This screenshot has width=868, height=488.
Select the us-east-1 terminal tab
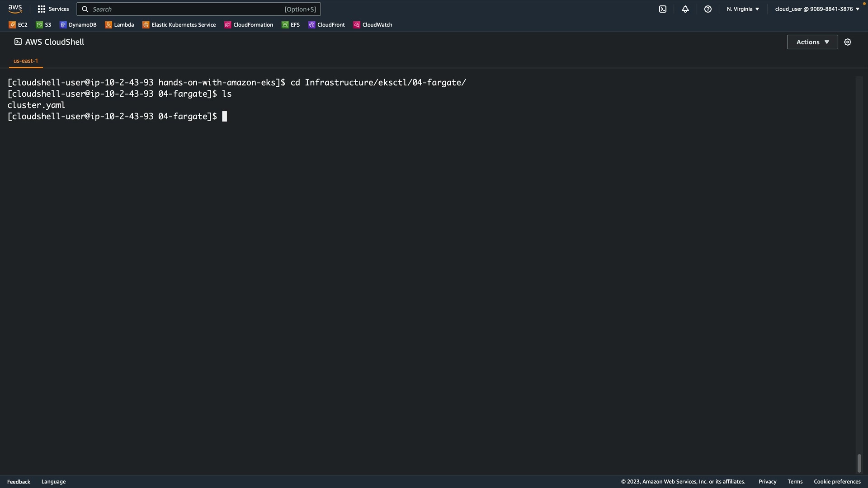click(x=26, y=61)
